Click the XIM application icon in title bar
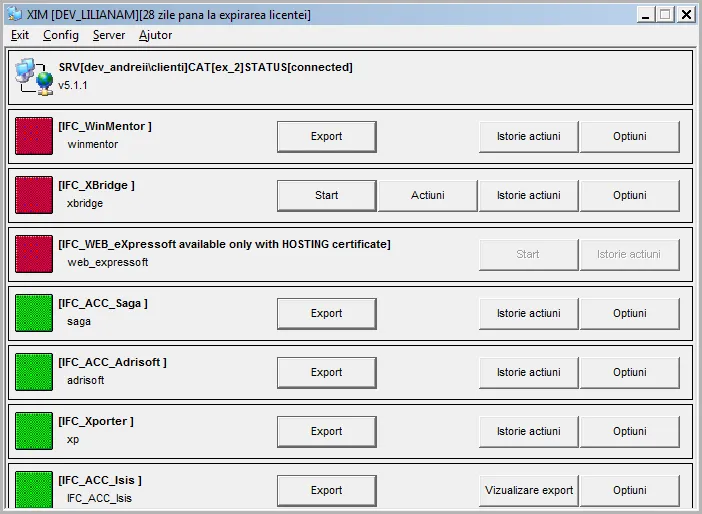Screen dimensions: 702x514 click(x=14, y=14)
